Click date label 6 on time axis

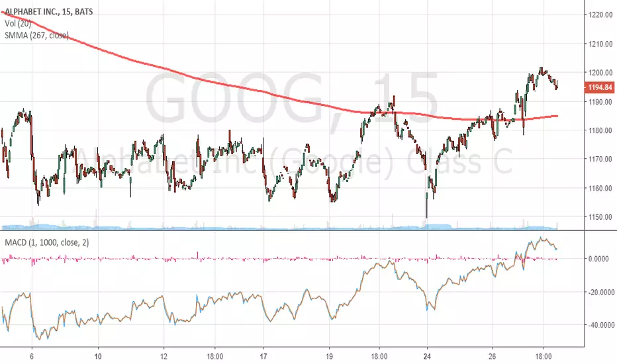[x=32, y=357]
